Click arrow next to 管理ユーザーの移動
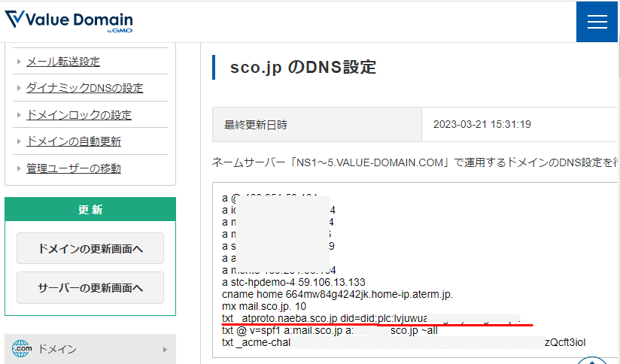This screenshot has width=620, height=364. [19, 168]
